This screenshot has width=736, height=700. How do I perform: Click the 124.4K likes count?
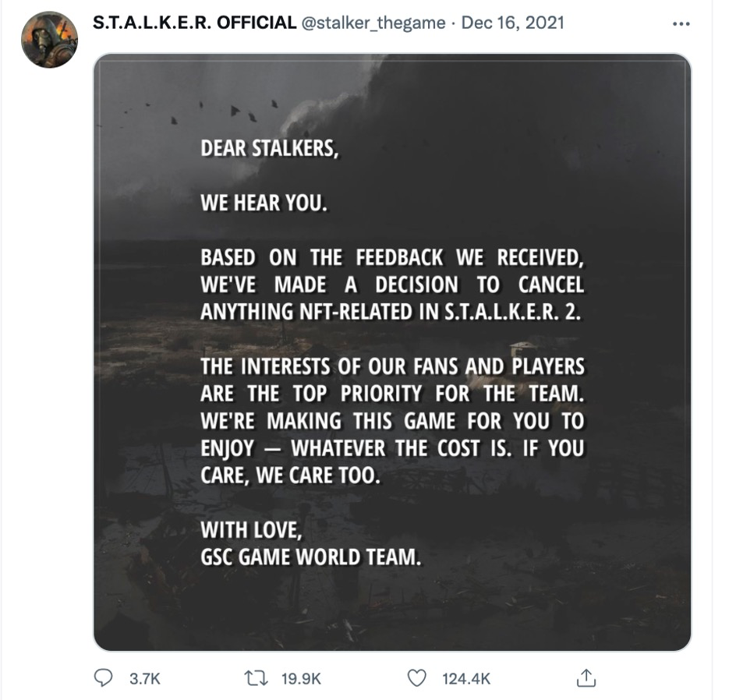pos(466,679)
